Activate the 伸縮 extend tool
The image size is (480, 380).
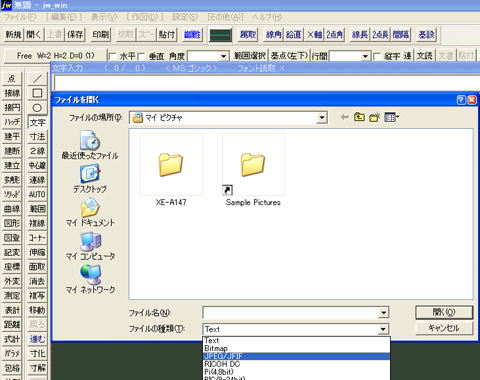tap(37, 252)
